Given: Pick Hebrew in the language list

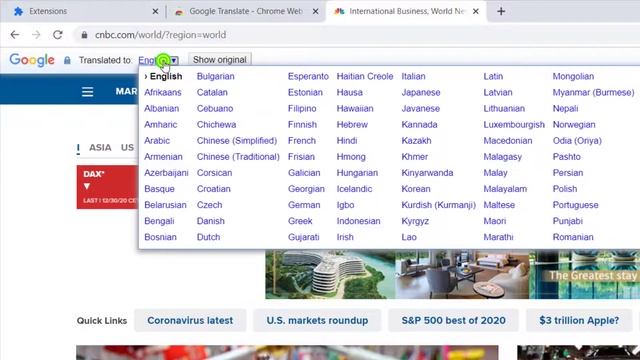Looking at the screenshot, I should pyautogui.click(x=352, y=124).
